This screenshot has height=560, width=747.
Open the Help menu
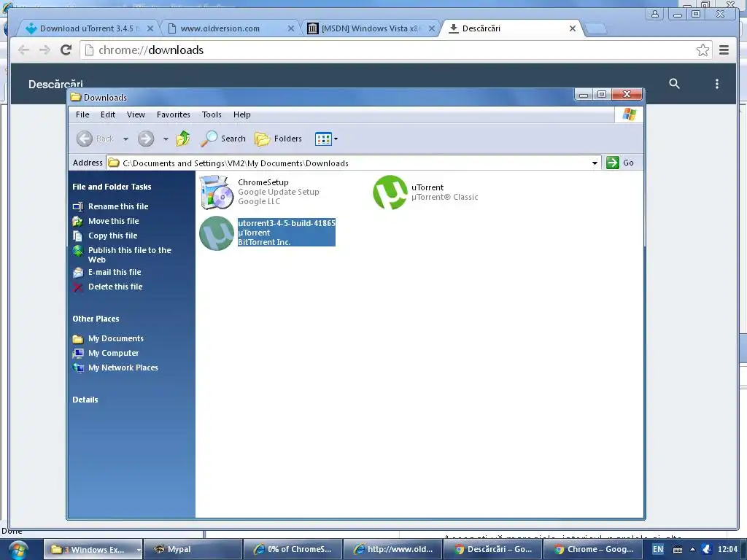(x=241, y=114)
